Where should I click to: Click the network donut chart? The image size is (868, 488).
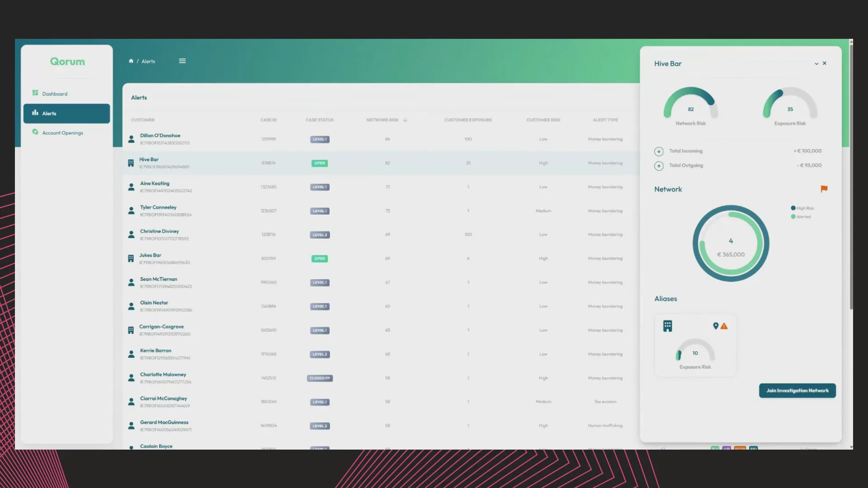tap(731, 244)
